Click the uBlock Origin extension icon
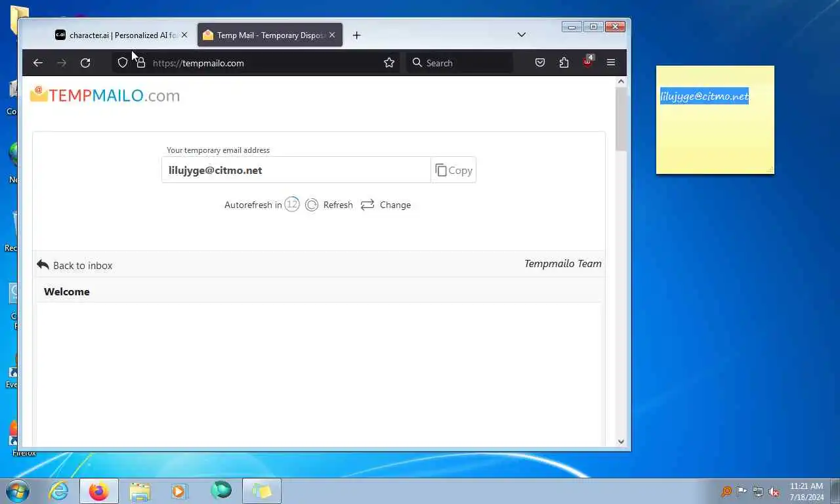This screenshot has width=840, height=504. 588,62
